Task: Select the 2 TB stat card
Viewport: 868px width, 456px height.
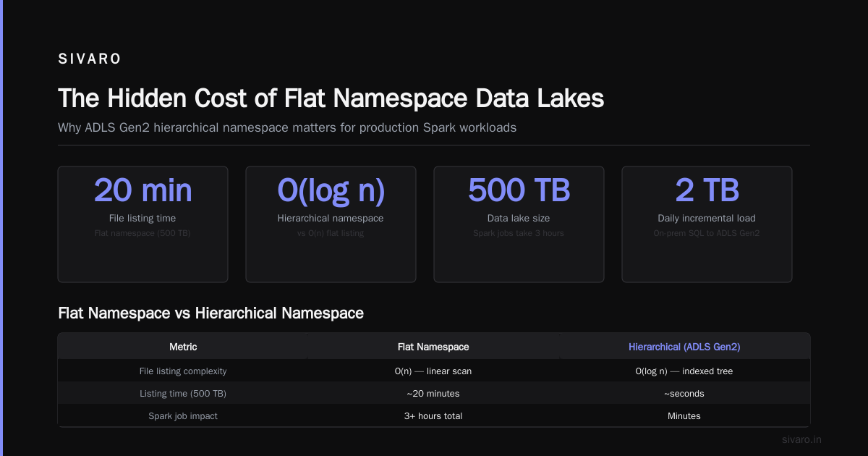Action: pos(707,224)
